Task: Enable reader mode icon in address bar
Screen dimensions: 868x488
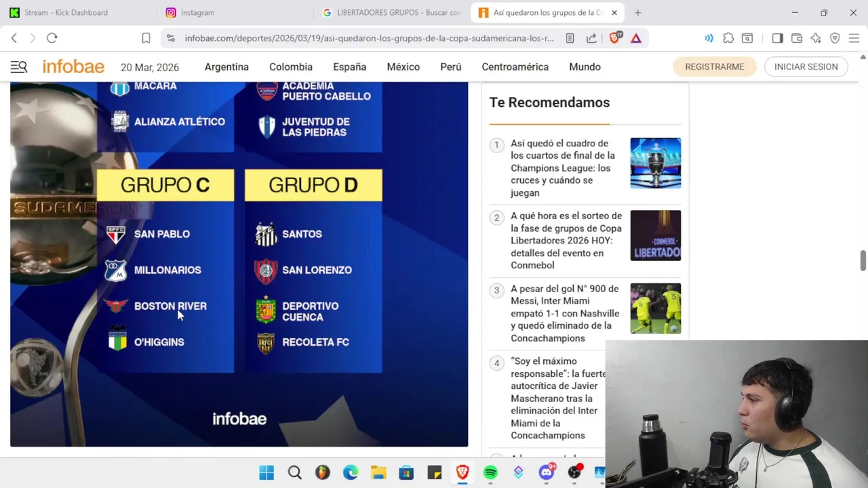Action: click(570, 38)
